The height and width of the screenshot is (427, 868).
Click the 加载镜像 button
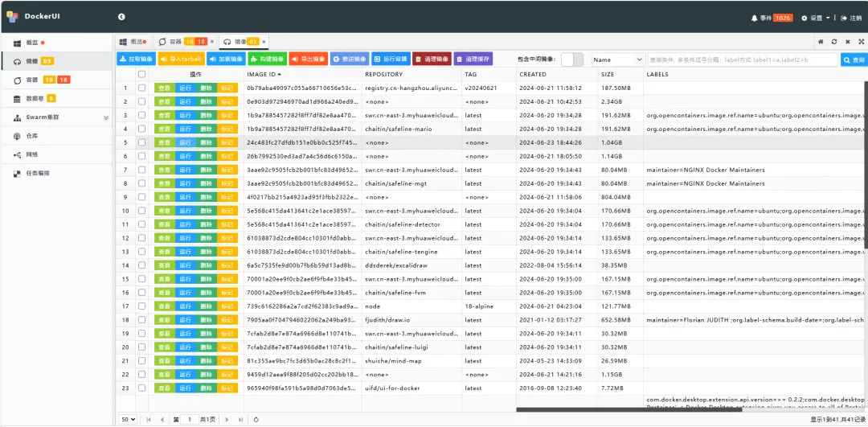226,59
